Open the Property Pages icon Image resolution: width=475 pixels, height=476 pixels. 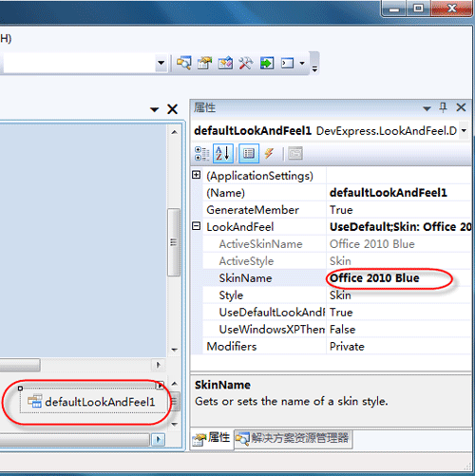pos(295,154)
